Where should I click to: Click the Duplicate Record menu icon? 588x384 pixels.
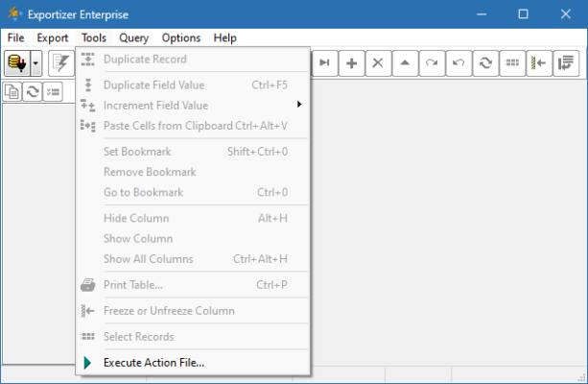[x=87, y=60]
